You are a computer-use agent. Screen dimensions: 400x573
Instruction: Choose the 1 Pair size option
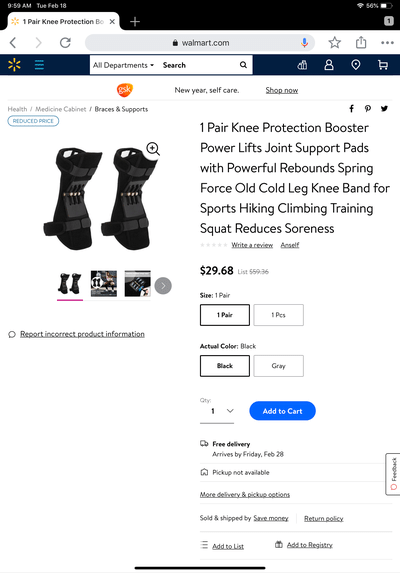225,315
